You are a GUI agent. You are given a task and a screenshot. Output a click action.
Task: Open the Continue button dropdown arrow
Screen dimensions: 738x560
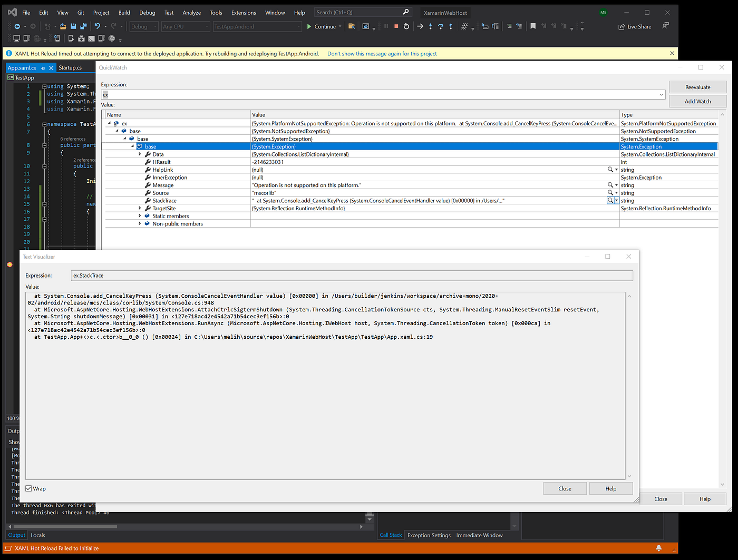coord(340,26)
